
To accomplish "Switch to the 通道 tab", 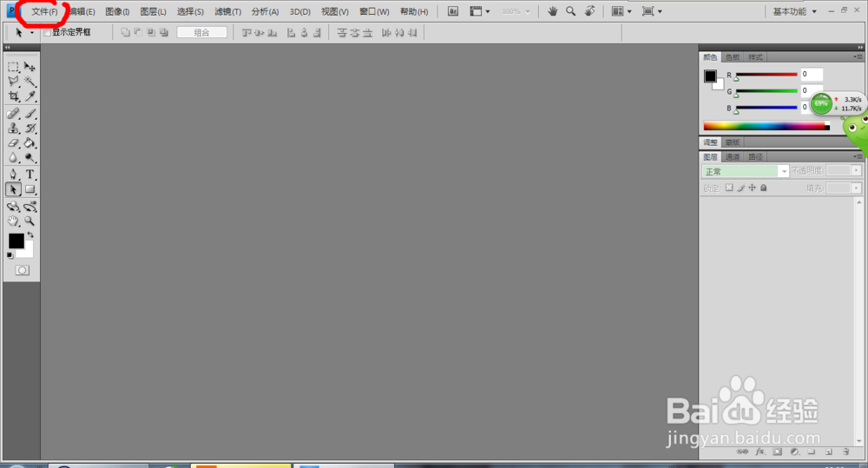I will 733,157.
